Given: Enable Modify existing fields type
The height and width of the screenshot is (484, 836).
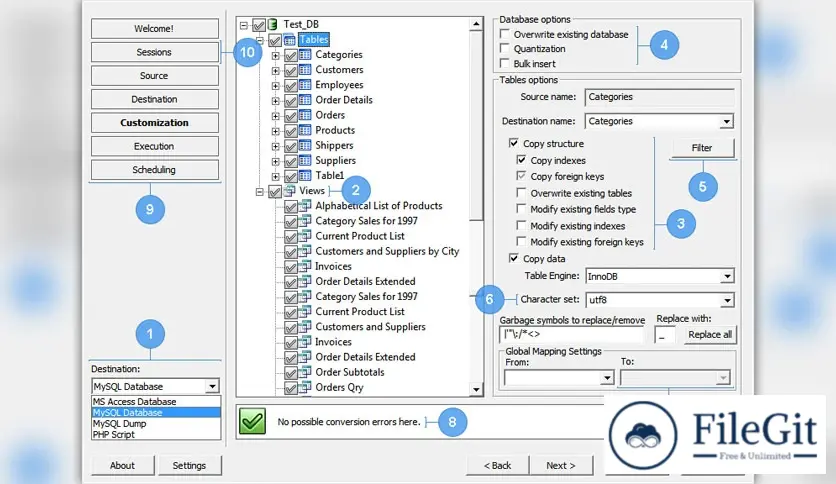Looking at the screenshot, I should click(521, 209).
